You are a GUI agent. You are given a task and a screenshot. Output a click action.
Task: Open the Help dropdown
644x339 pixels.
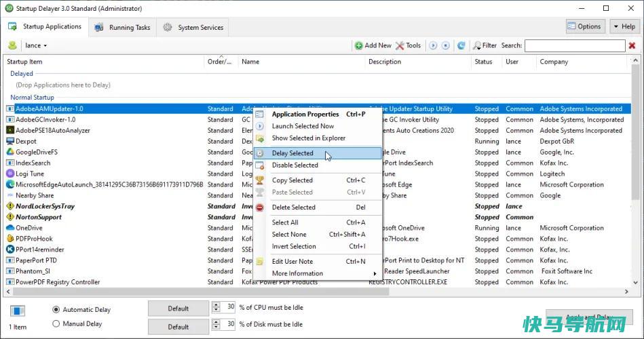[x=624, y=26]
